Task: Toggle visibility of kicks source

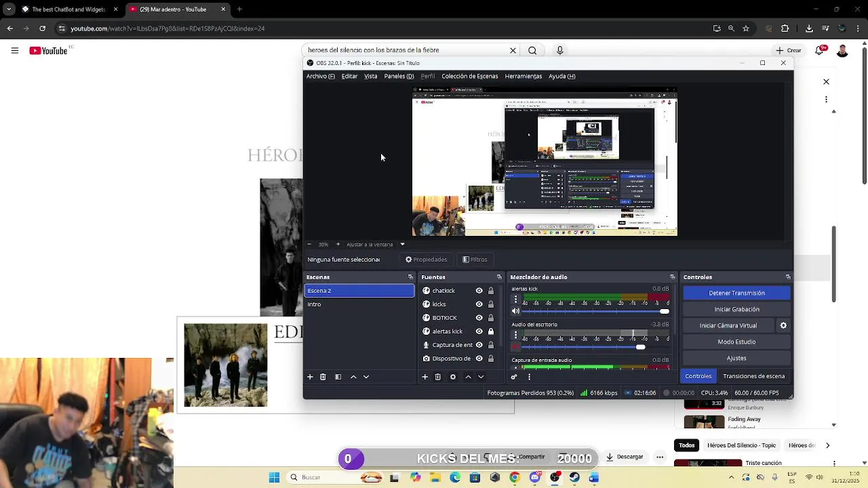Action: coord(479,304)
